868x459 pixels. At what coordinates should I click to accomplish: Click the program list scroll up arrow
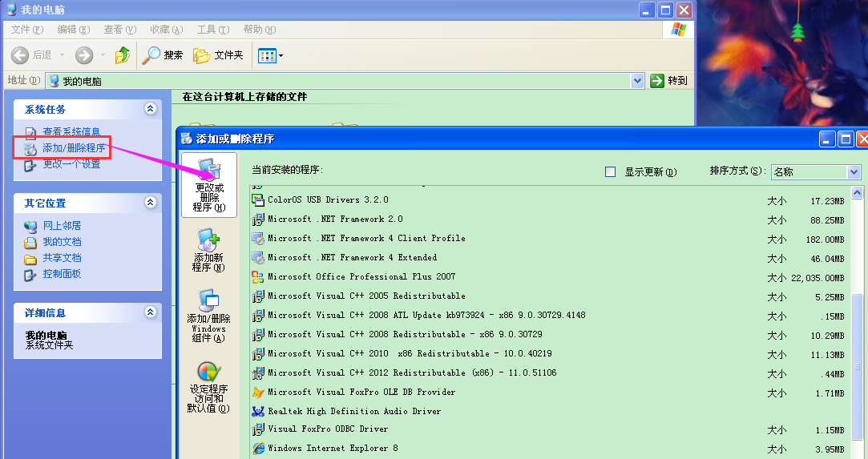pyautogui.click(x=857, y=192)
